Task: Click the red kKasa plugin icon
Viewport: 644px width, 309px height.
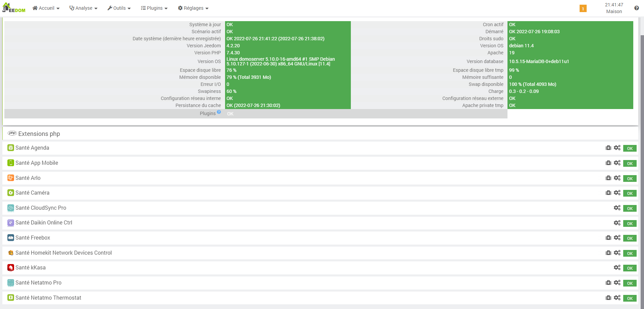Action: tap(11, 268)
